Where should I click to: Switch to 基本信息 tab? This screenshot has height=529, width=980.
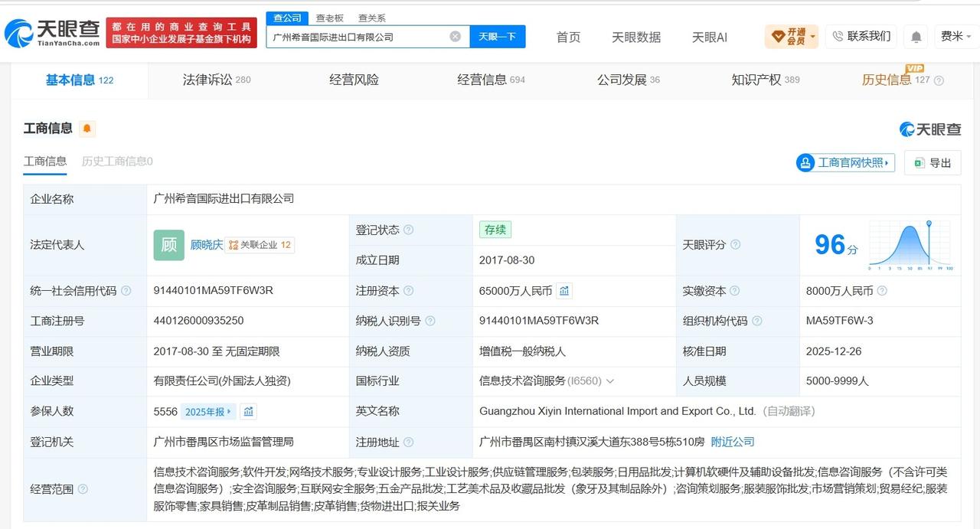click(x=80, y=80)
